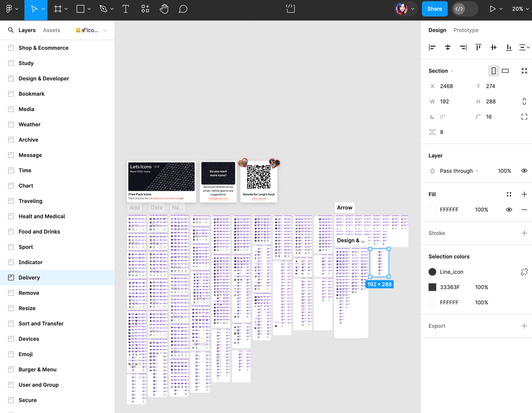
Task: Click the Arrow section label
Action: click(344, 207)
